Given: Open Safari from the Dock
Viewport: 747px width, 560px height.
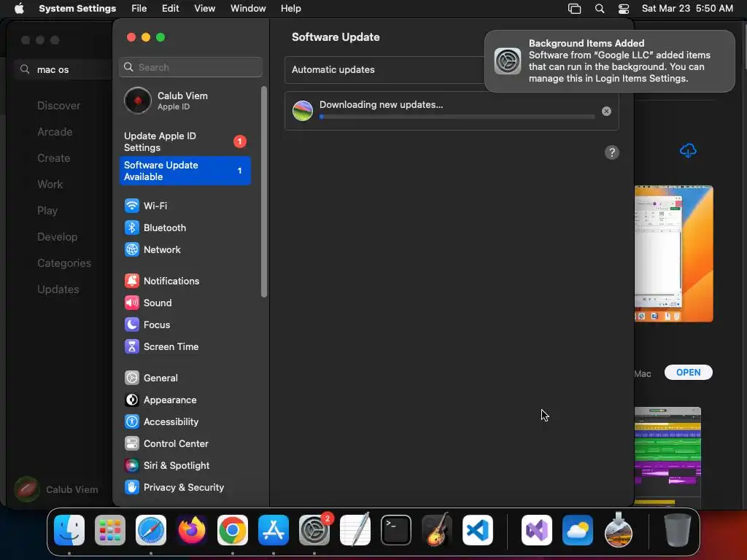Looking at the screenshot, I should [151, 530].
